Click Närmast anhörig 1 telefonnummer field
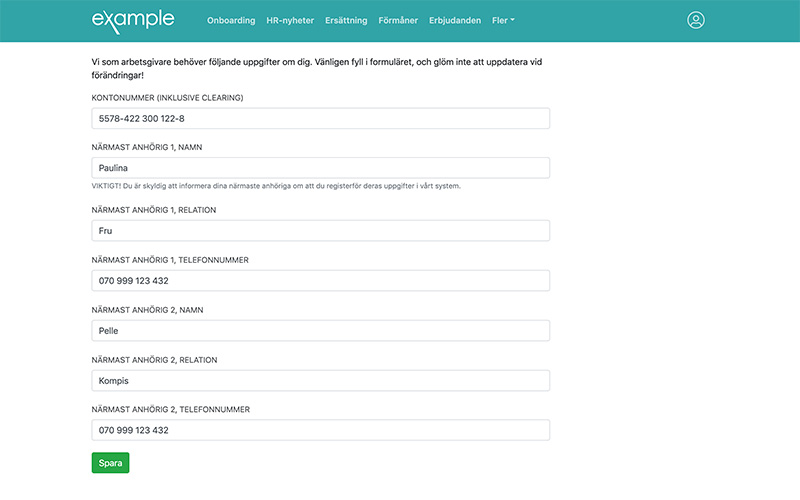800x500 pixels. pos(320,281)
